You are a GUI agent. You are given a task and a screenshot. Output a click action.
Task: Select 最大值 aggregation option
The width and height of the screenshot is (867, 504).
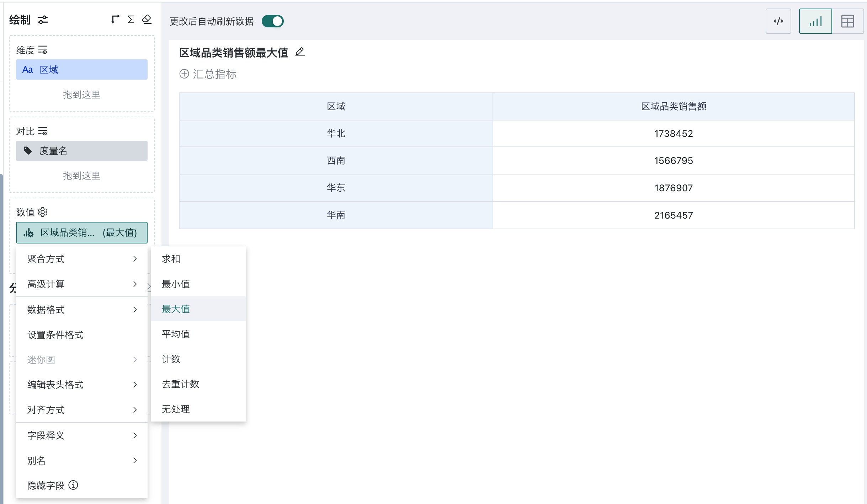[198, 309]
